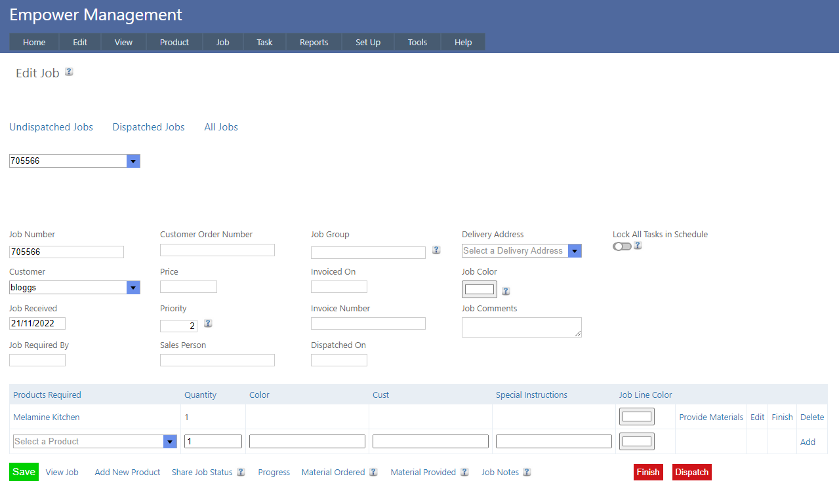
Task: Open the Set Up menu
Action: pos(367,43)
